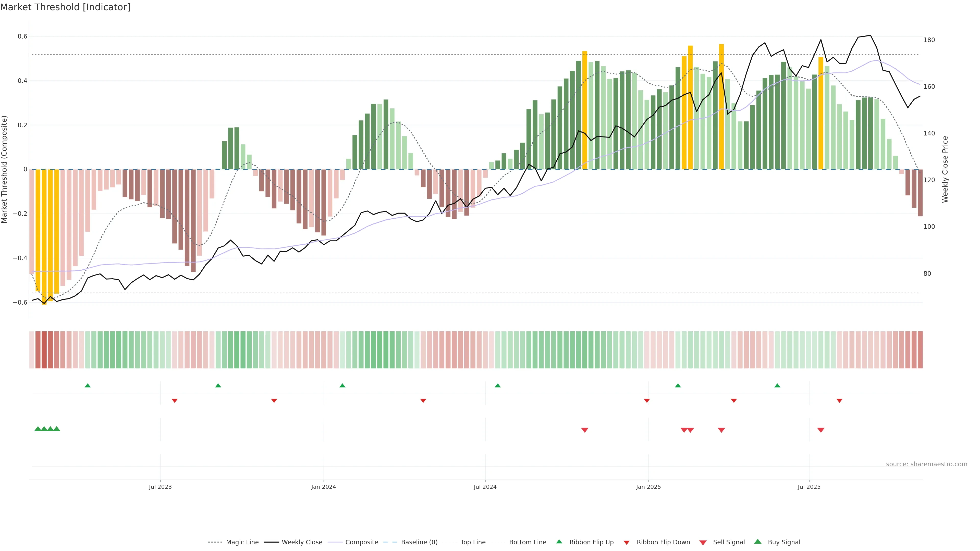Toggle Weekly Close series in legend
The width and height of the screenshot is (980, 551).
click(302, 542)
